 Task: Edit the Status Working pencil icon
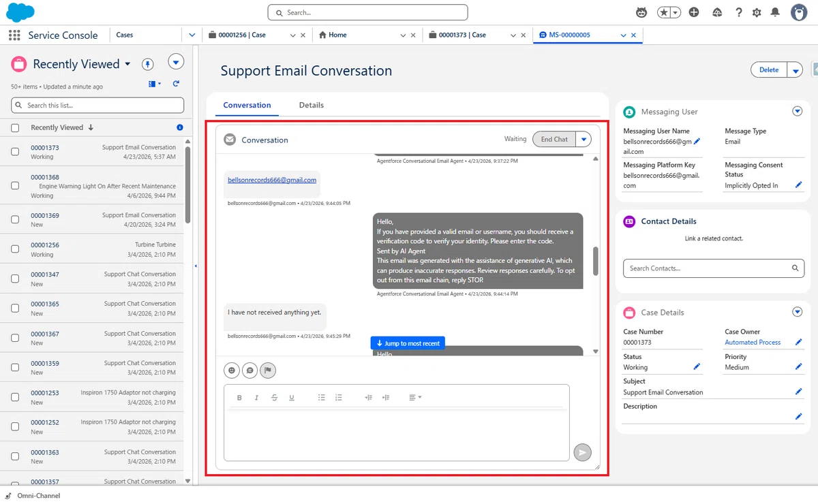tap(697, 367)
